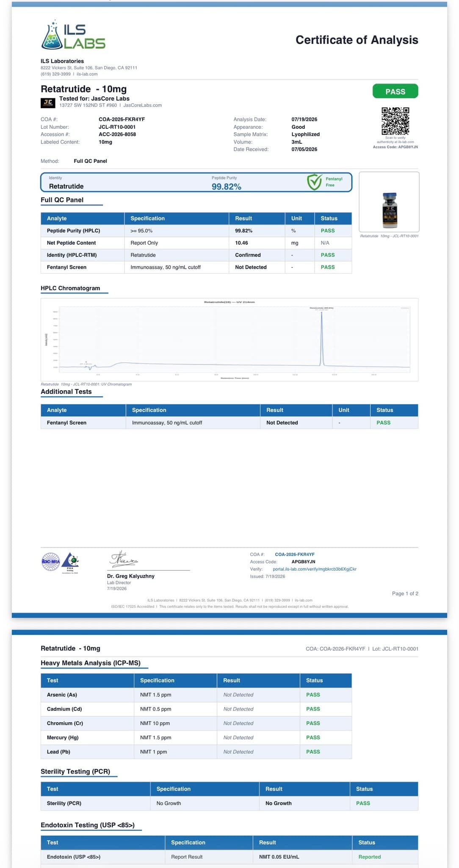Click the HPLC chromatogram plot
Image resolution: width=459 pixels, height=868 pixels.
click(229, 339)
